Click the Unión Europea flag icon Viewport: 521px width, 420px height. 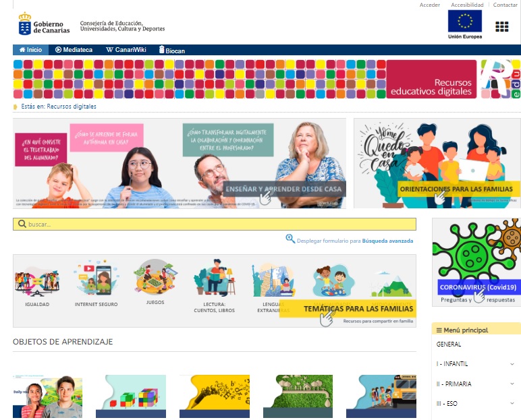[x=464, y=21]
